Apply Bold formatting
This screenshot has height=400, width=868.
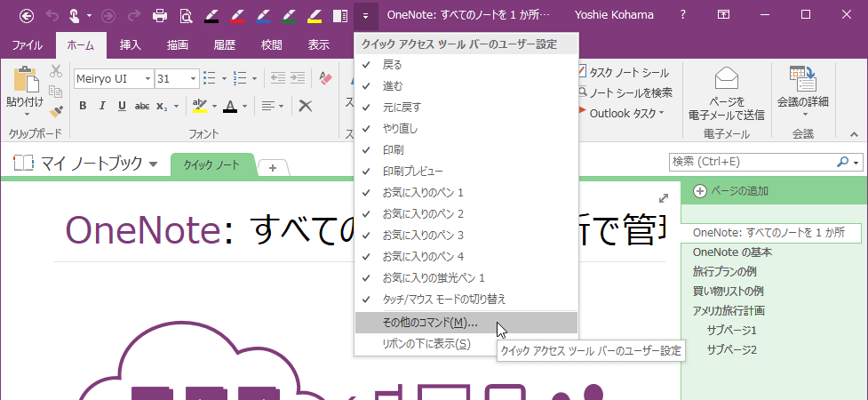click(83, 106)
